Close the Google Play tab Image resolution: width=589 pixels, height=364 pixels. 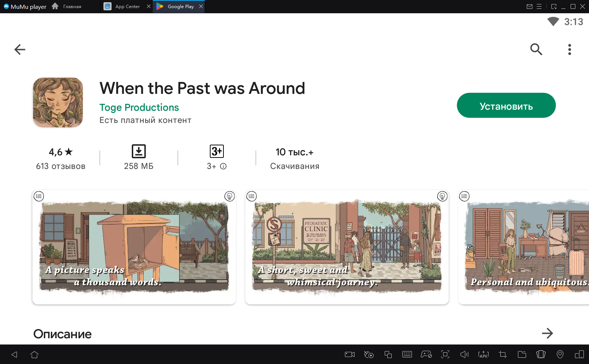tap(201, 6)
